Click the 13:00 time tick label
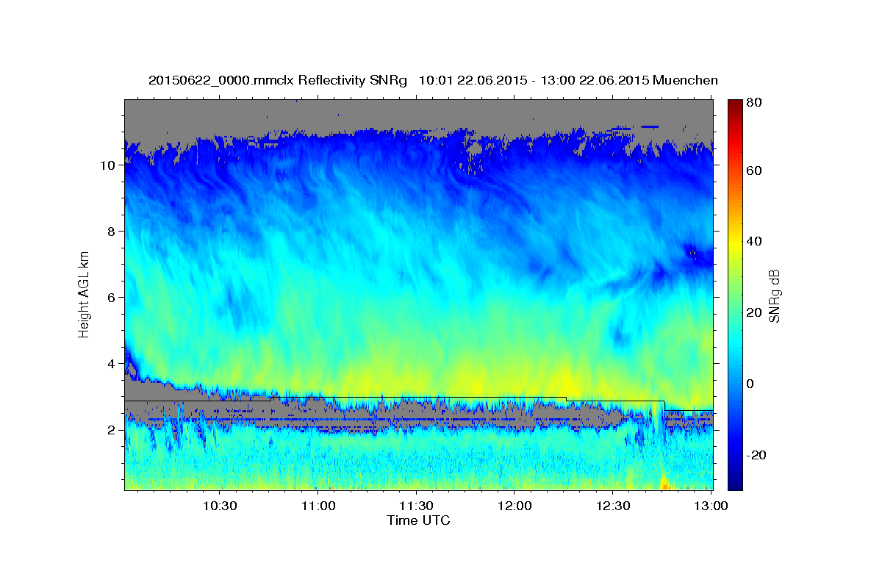Screen dimensions: 882x588 coord(711,506)
